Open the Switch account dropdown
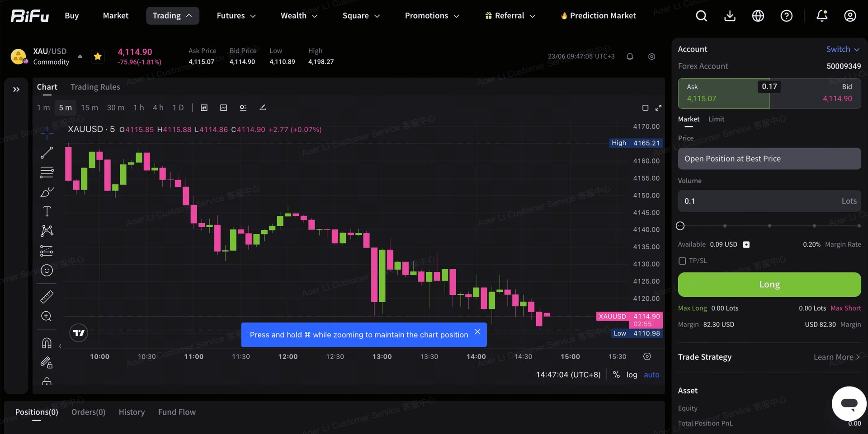This screenshot has width=868, height=434. pos(843,49)
